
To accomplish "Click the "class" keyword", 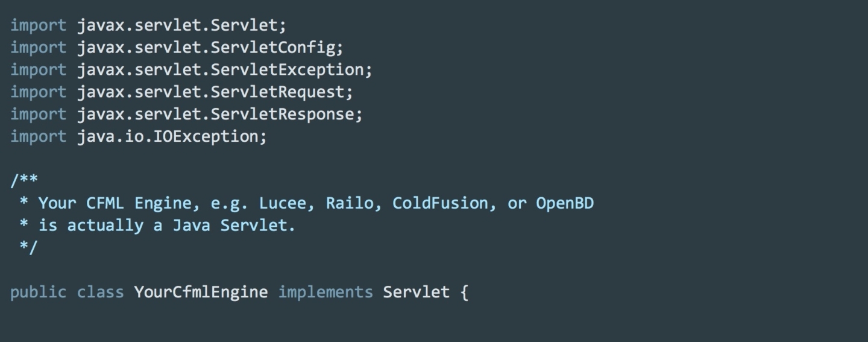I will [100, 293].
